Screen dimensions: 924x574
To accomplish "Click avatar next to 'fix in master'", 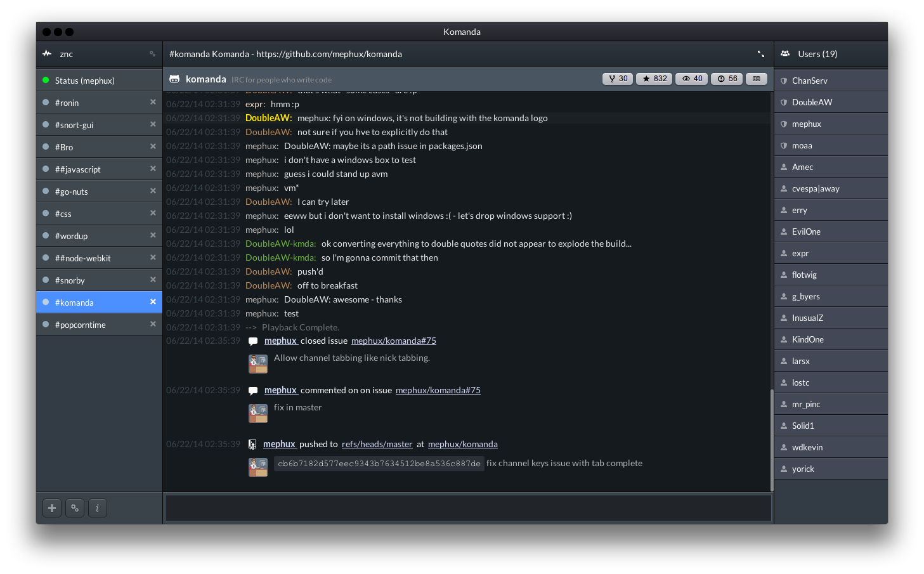I will click(x=258, y=413).
